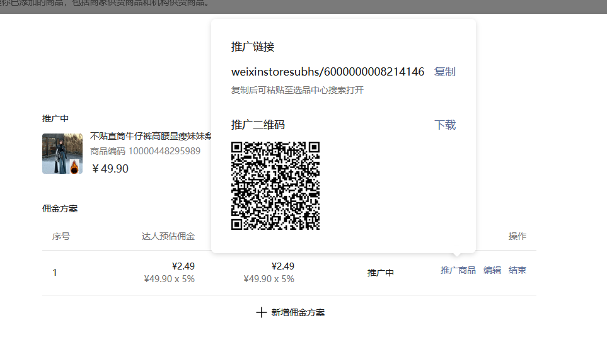Select the link text weixinstoresubhs/6000000008214146
This screenshot has width=607, height=364.
[x=328, y=72]
